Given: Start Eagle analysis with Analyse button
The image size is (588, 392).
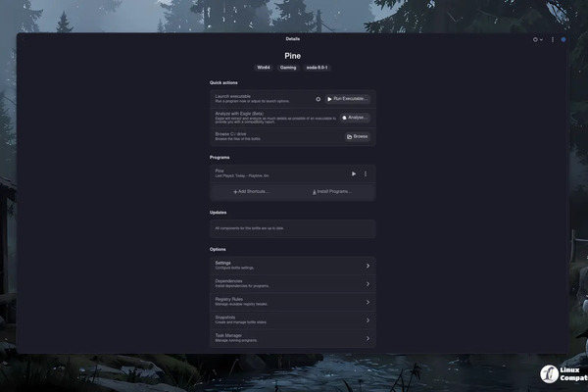Looking at the screenshot, I should click(x=355, y=118).
